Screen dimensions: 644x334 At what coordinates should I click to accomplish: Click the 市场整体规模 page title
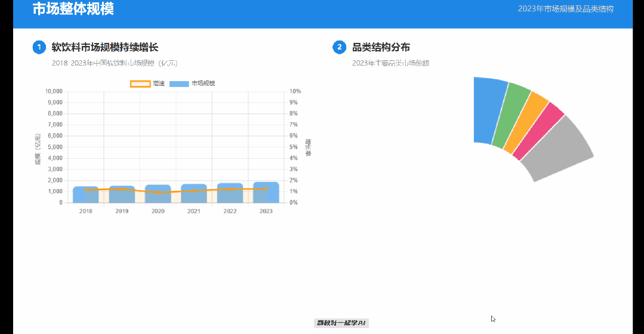click(73, 9)
